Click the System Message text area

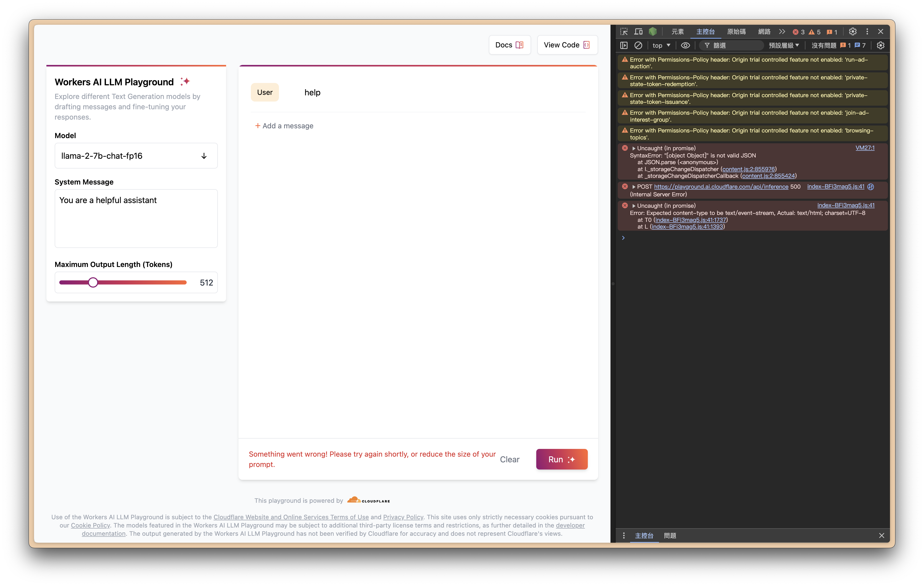coord(136,218)
